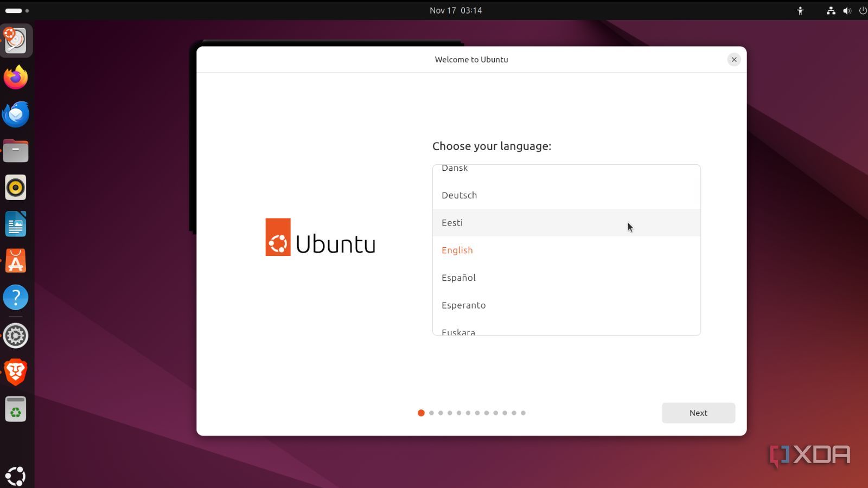Show applications via Ubuntu logo button

[x=16, y=476]
